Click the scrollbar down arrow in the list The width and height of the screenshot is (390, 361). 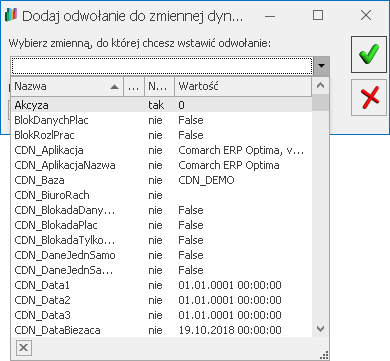coord(320,329)
